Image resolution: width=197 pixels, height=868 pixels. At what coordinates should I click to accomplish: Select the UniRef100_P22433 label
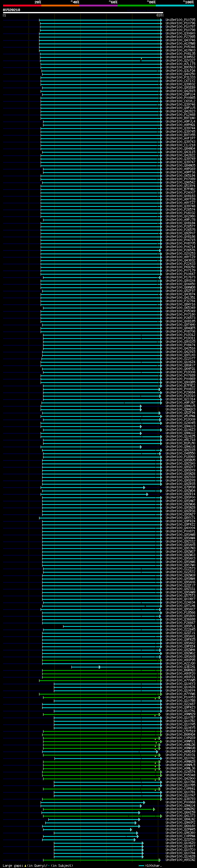pyautogui.click(x=180, y=264)
